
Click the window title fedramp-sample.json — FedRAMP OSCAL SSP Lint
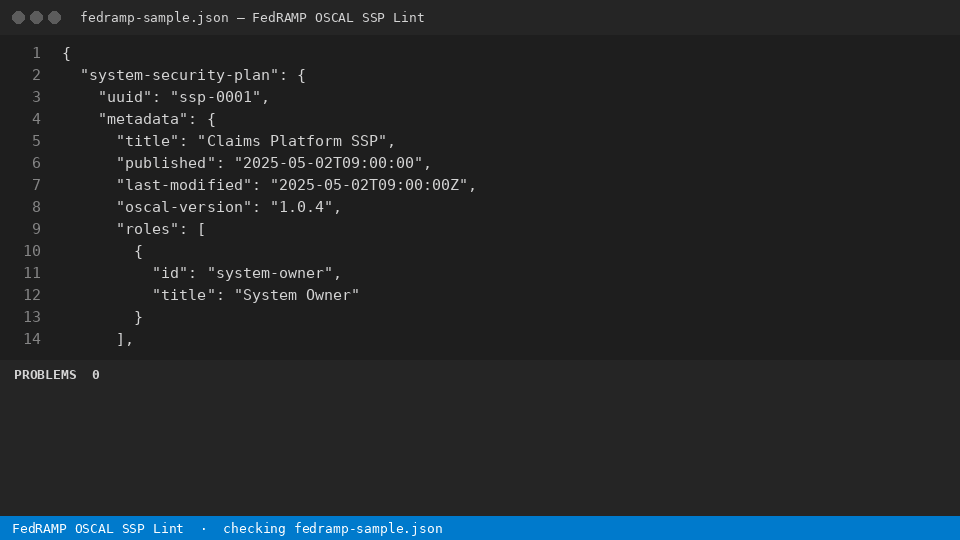click(252, 18)
